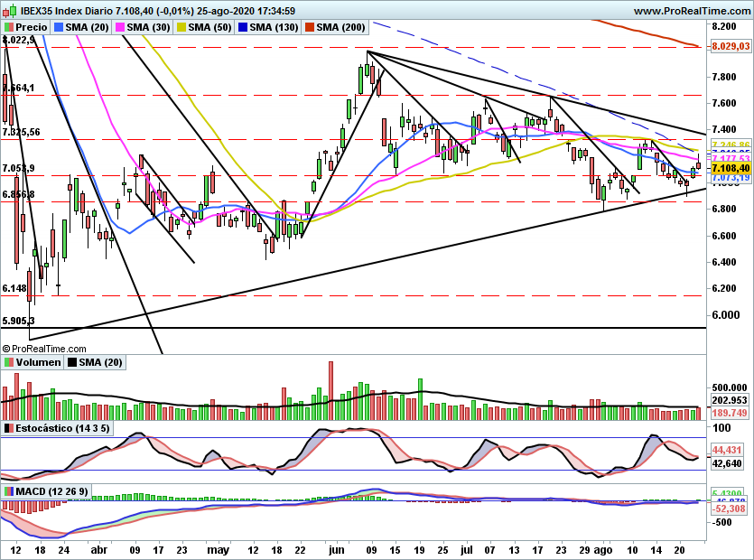This screenshot has width=754, height=560.
Task: Click the Estocástico indicator icon
Action: point(9,428)
